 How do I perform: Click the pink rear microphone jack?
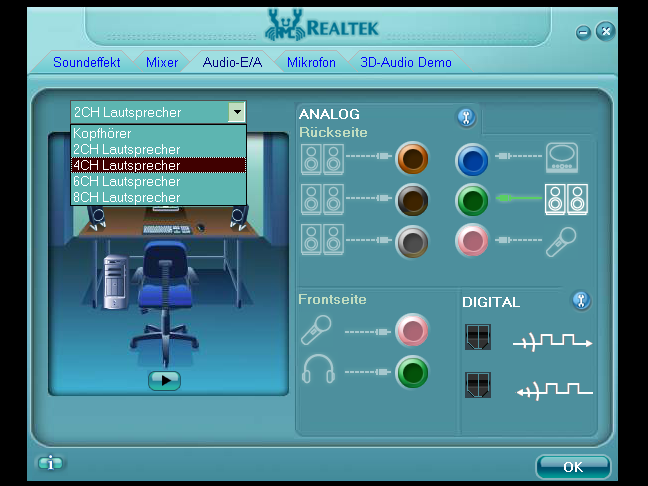point(472,240)
